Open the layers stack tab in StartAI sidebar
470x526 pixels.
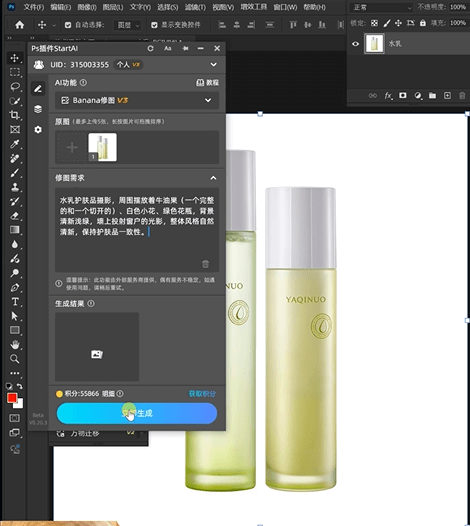38,109
